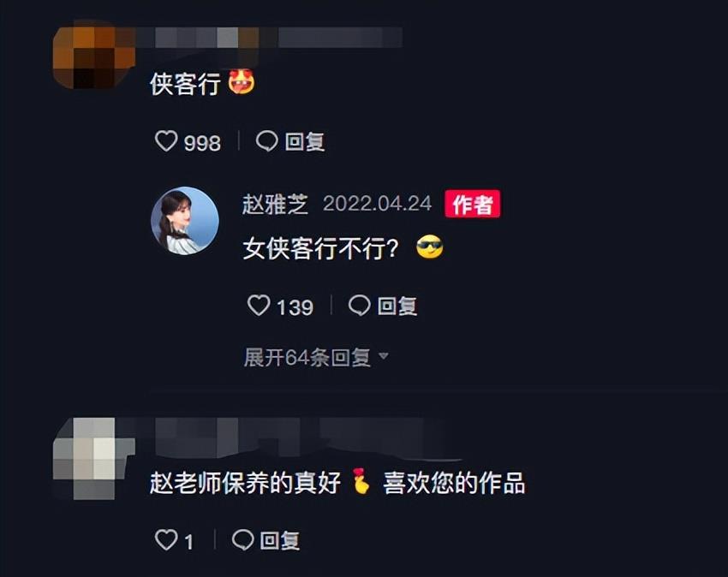
Task: Click the red 作者 author badge
Action: (472, 204)
